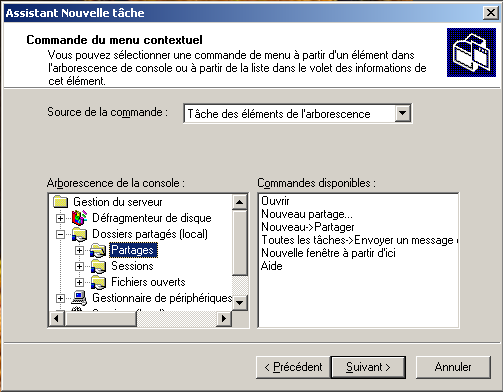Click the Sessions folder icon
504x392 pixels.
pos(98,266)
